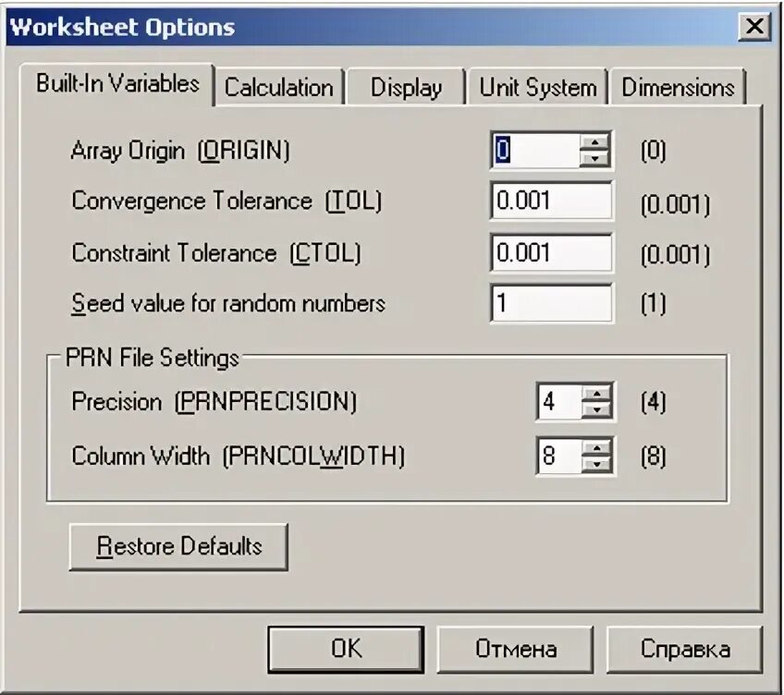The image size is (784, 695).
Task: Switch to the Built-In Variables tab
Action: click(x=117, y=84)
